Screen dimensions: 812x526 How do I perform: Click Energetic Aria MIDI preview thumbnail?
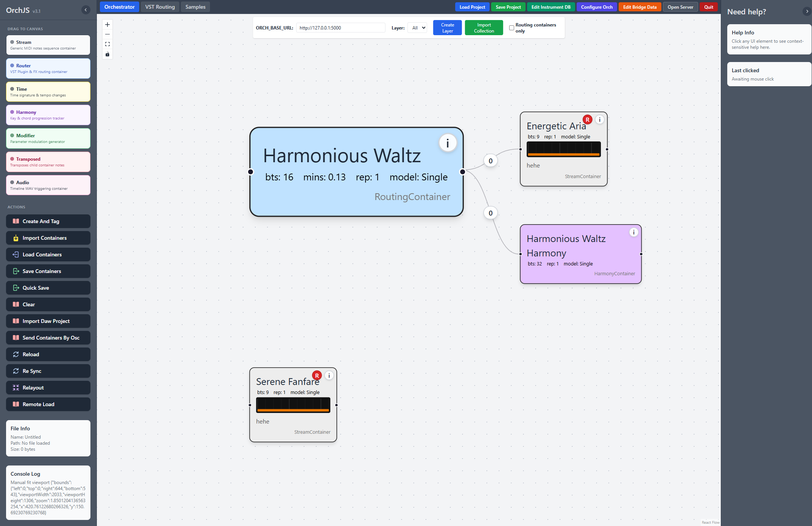(x=563, y=149)
